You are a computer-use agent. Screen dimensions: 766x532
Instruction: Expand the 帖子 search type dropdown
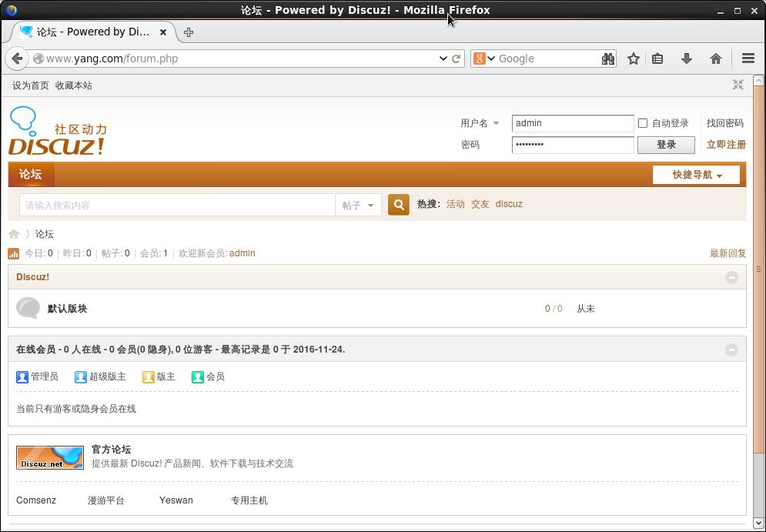pyautogui.click(x=358, y=206)
